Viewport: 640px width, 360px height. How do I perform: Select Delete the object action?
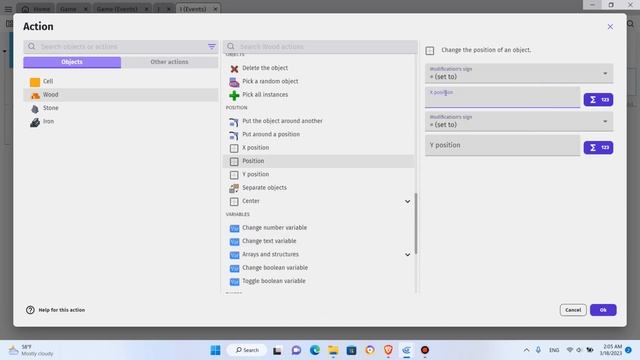(319, 68)
